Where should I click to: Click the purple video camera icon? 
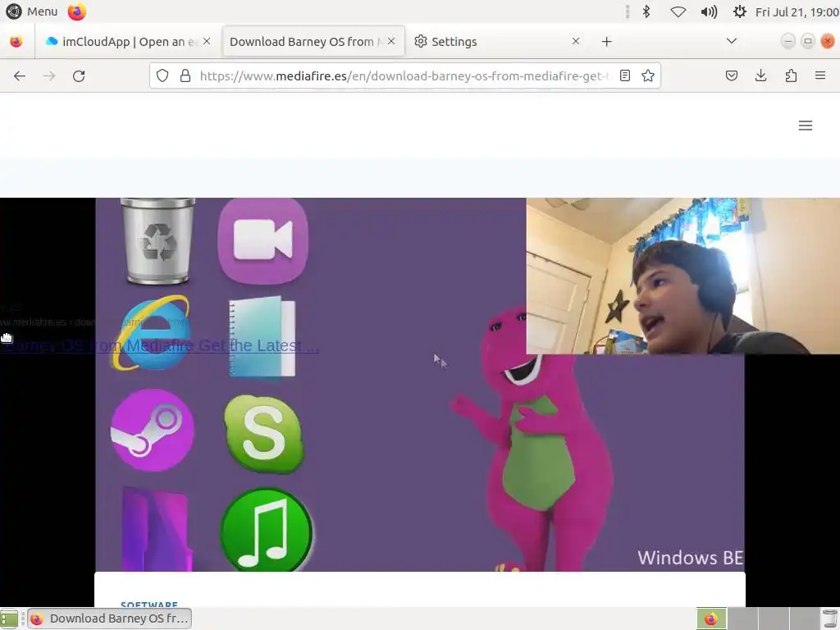(x=263, y=240)
